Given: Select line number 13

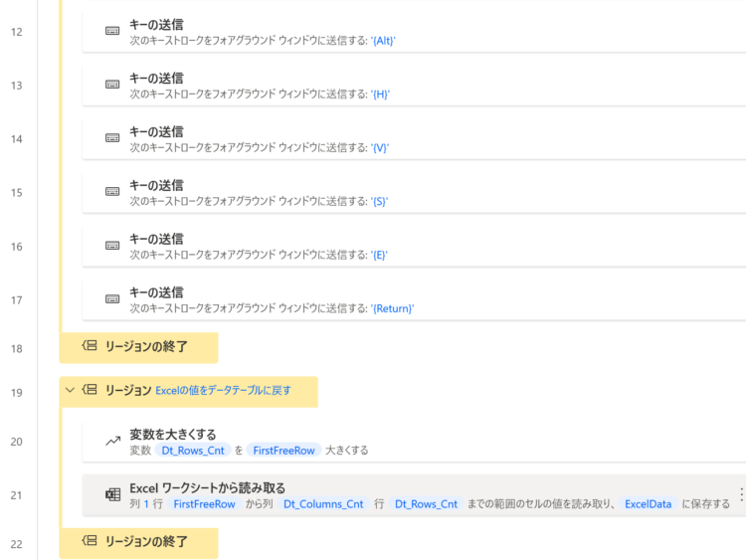Looking at the screenshot, I should 17,86.
